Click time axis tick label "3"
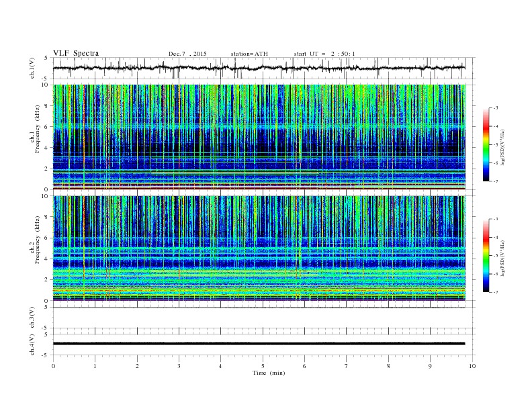 pyautogui.click(x=179, y=366)
